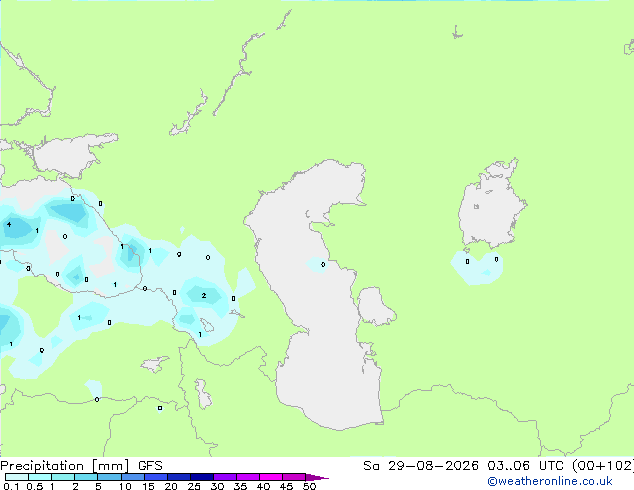Image resolution: width=634 pixels, height=490 pixels.
Task: Click the legend label '0.5'
Action: pyautogui.click(x=35, y=486)
